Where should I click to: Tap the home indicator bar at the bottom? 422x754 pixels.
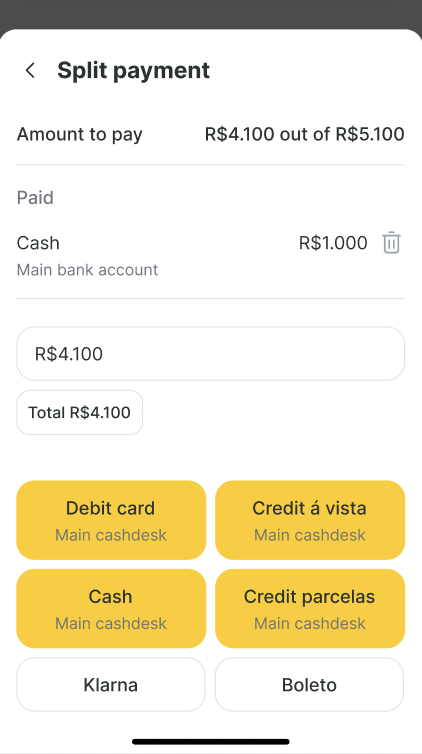(211, 741)
